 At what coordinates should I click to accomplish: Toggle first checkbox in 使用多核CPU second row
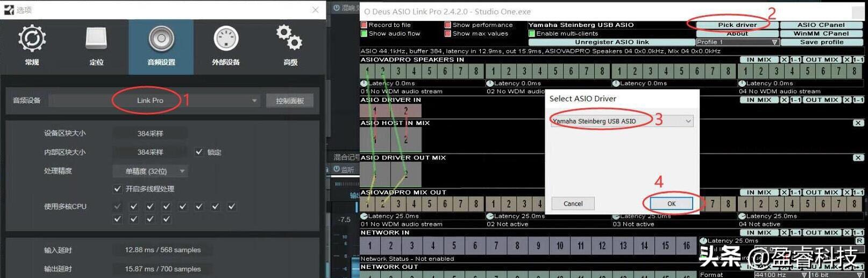click(x=118, y=219)
